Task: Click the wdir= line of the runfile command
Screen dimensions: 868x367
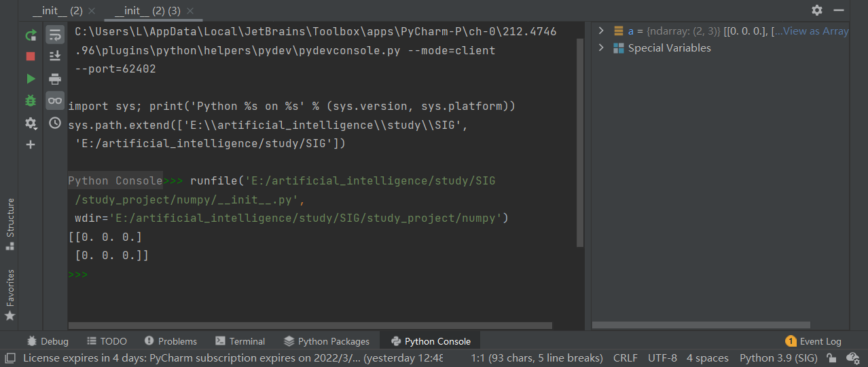Action: tap(291, 218)
